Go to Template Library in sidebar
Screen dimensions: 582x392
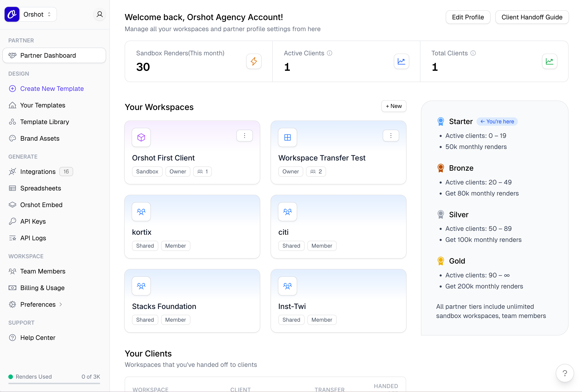(x=45, y=122)
